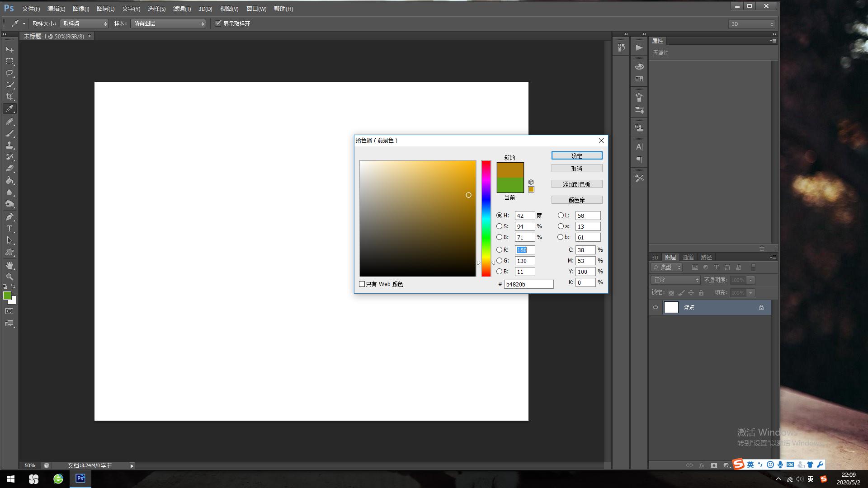Image resolution: width=868 pixels, height=488 pixels.
Task: Open the 样本 所有图层 dropdown
Action: (168, 23)
